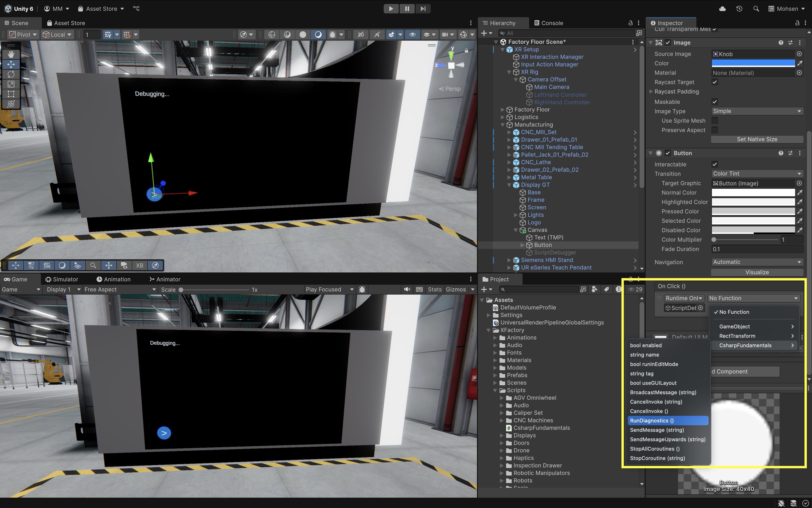Toggle Mute Audio in Game view
Viewport: 812px width, 508px height.
pyautogui.click(x=407, y=289)
